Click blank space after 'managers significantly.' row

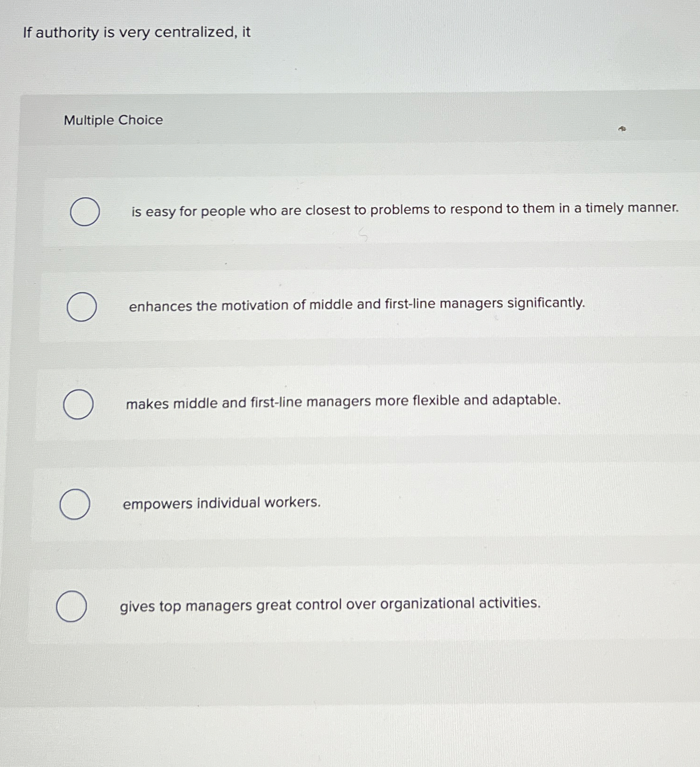click(x=644, y=304)
